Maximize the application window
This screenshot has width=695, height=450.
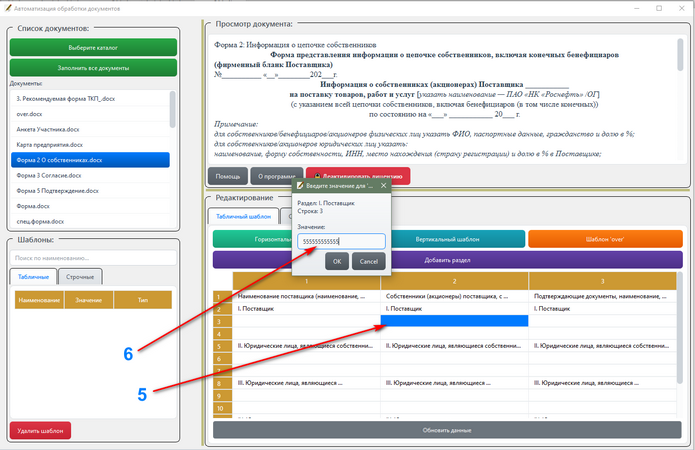pos(659,8)
